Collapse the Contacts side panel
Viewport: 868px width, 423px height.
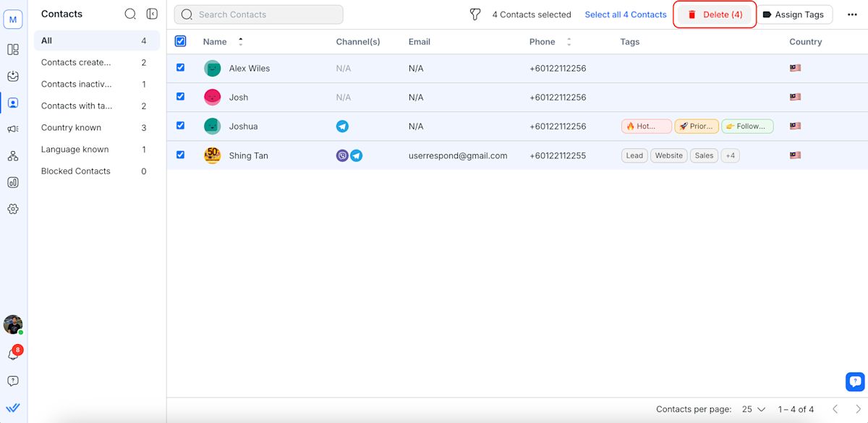(x=152, y=14)
